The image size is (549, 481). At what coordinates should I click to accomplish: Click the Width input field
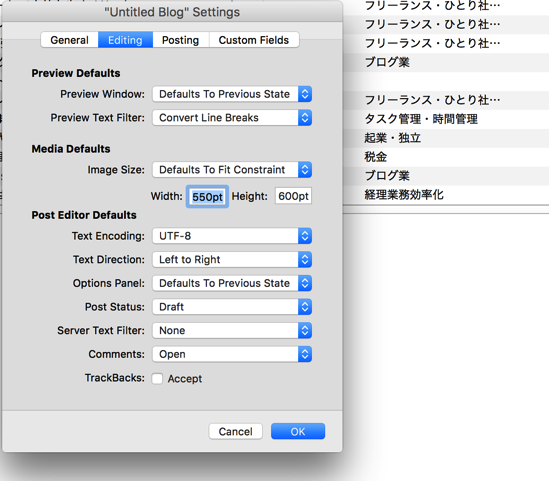click(207, 196)
